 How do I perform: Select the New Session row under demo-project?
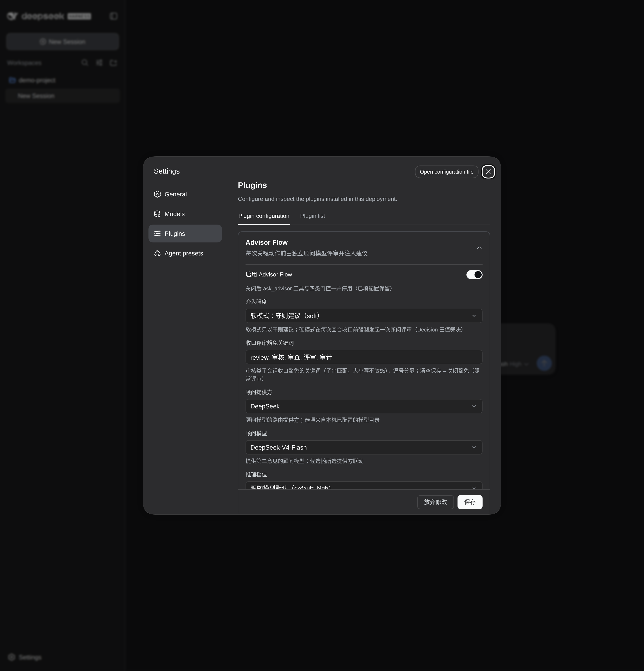pyautogui.click(x=63, y=96)
